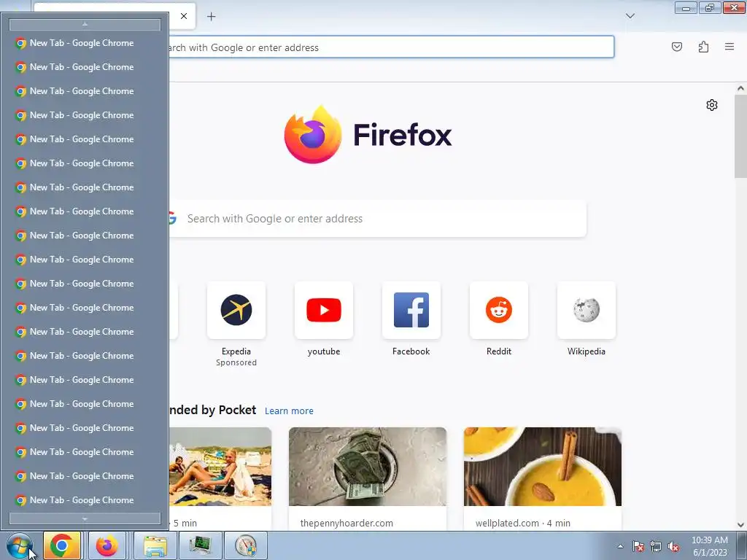Open the Firefox Extensions puzzle icon
This screenshot has height=560, width=747.
[703, 47]
